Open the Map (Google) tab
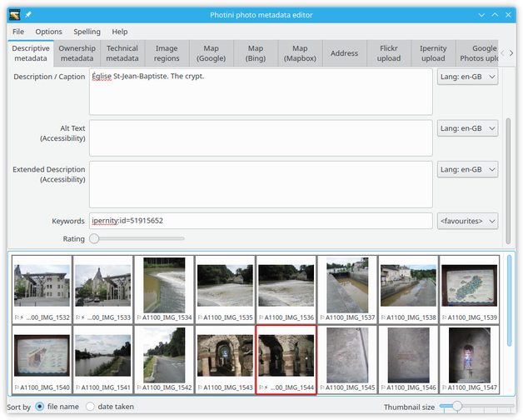The image size is (523, 420). coord(212,53)
